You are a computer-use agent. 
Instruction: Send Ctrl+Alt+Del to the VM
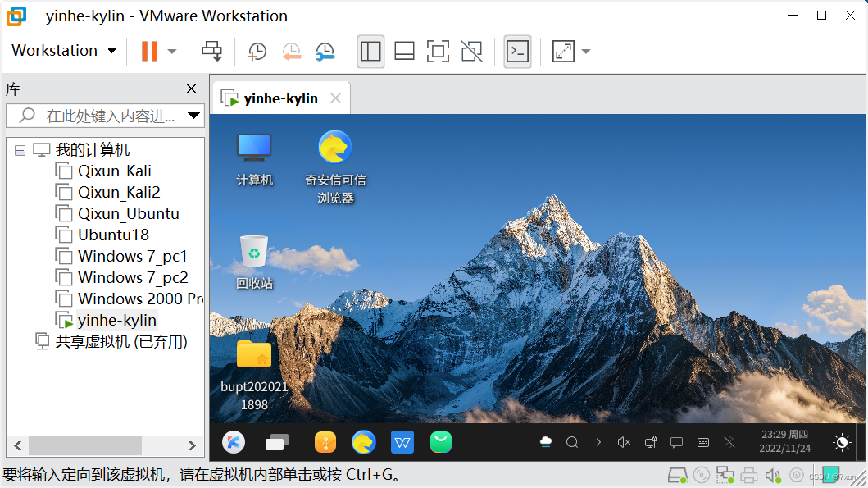[211, 51]
